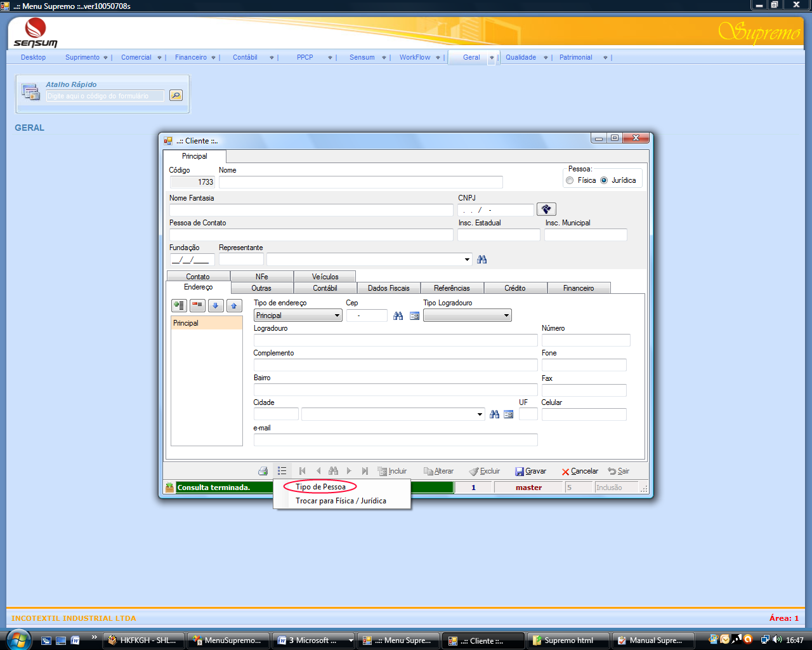This screenshot has height=650, width=812.
Task: Click the Cancelar button
Action: [580, 471]
